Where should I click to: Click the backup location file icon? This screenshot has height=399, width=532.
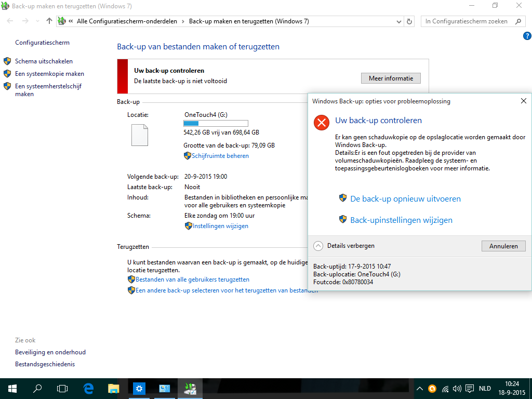pos(140,135)
